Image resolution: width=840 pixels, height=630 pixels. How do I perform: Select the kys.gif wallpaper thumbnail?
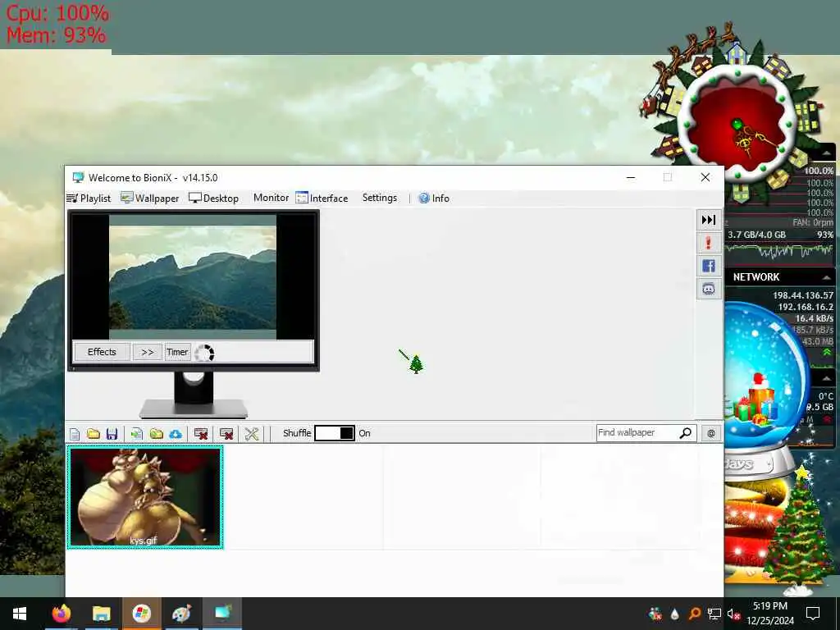pos(144,497)
